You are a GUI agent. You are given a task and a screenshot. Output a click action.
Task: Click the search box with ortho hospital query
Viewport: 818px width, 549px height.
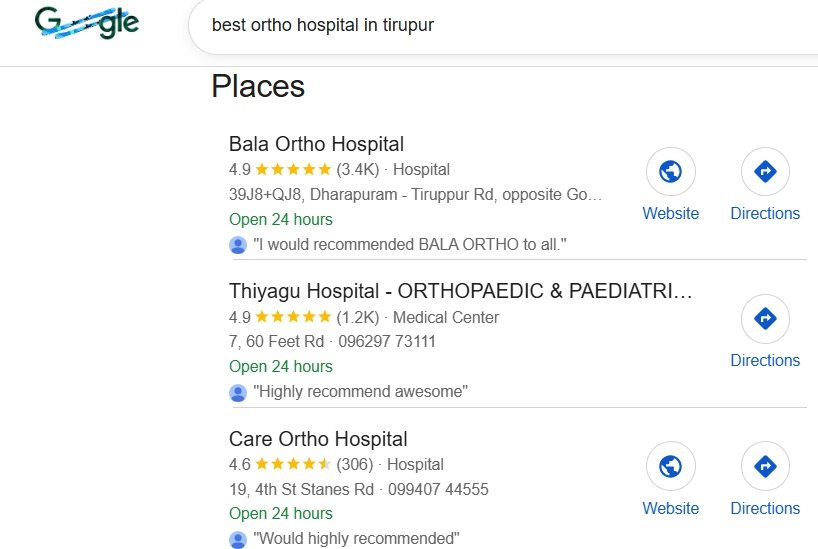point(450,25)
